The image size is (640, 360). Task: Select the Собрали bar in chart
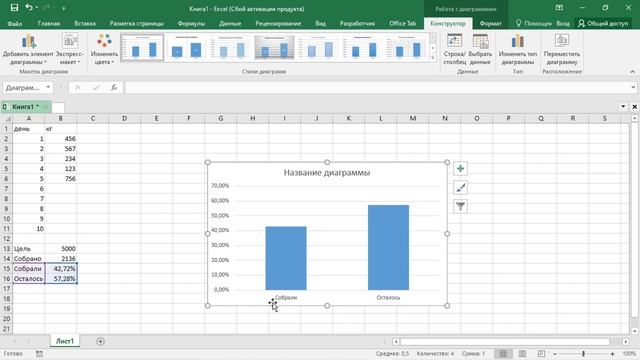286,258
